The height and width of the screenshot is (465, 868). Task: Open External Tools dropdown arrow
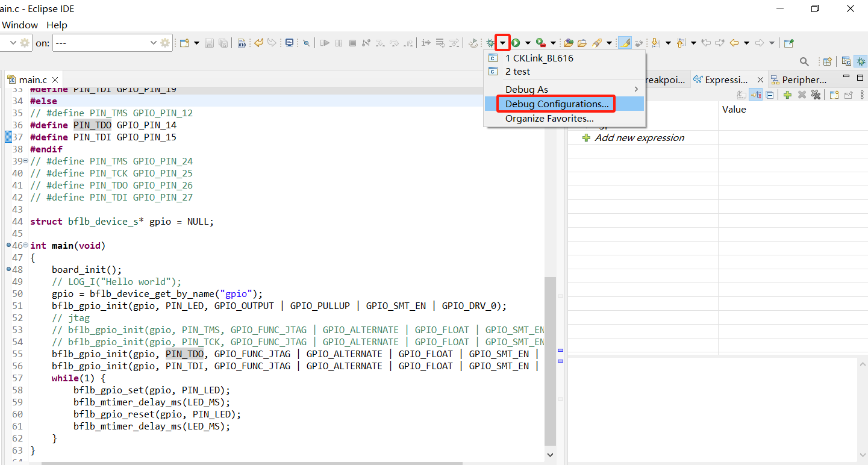coord(553,43)
